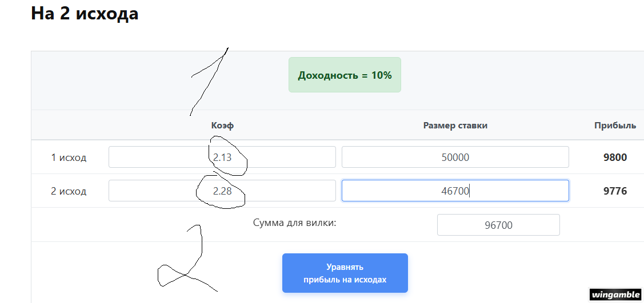Click the stake size field showing 46700
This screenshot has width=644, height=303.
pos(455,191)
